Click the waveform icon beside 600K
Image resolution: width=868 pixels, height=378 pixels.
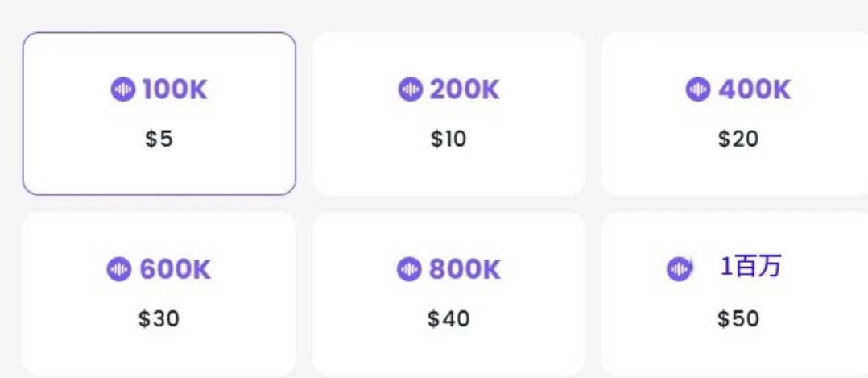(119, 269)
